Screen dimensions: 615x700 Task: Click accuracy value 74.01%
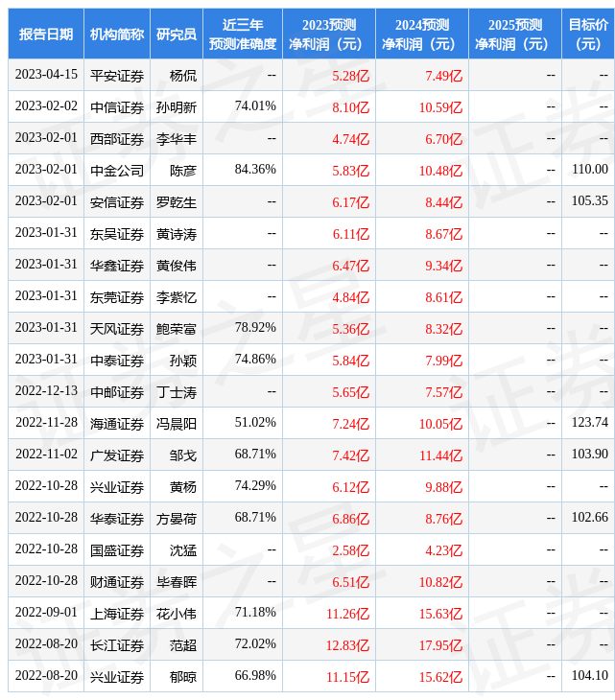click(x=255, y=105)
